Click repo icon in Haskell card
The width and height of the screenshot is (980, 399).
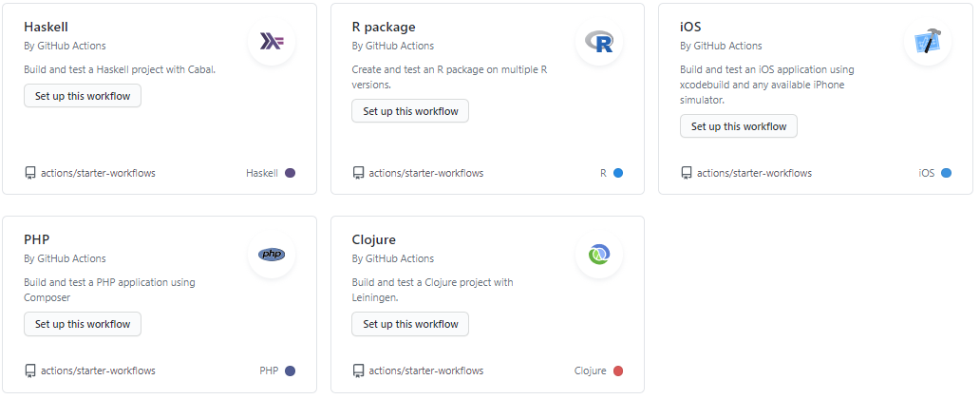pyautogui.click(x=30, y=173)
